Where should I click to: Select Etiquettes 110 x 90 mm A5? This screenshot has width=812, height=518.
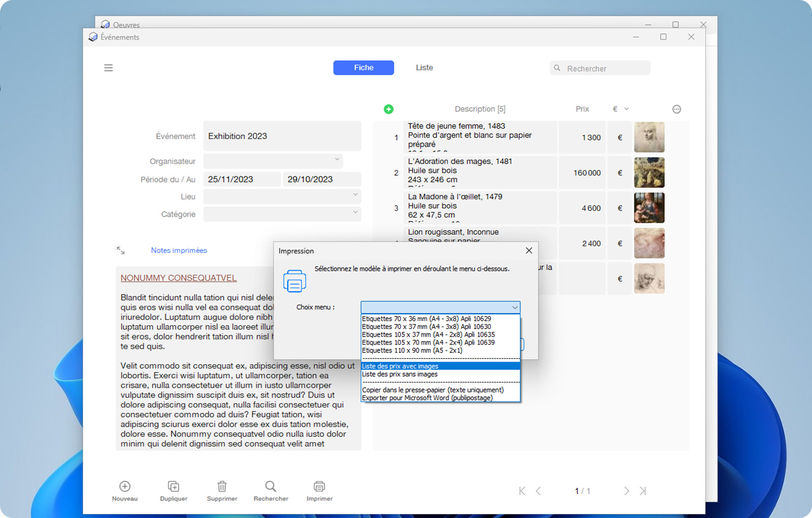[441, 350]
